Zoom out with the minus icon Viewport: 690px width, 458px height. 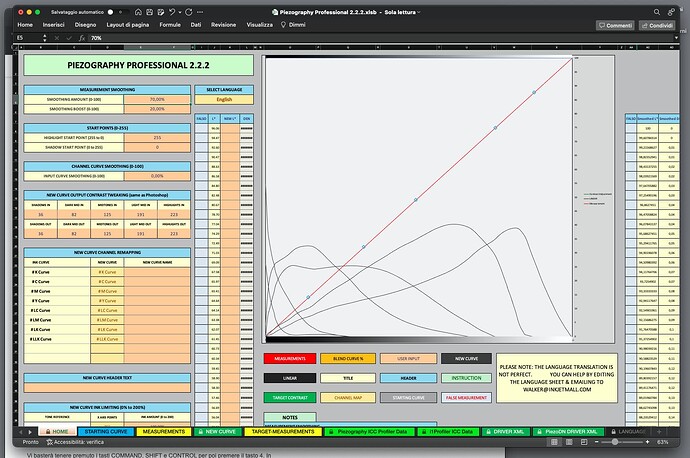pos(597,442)
